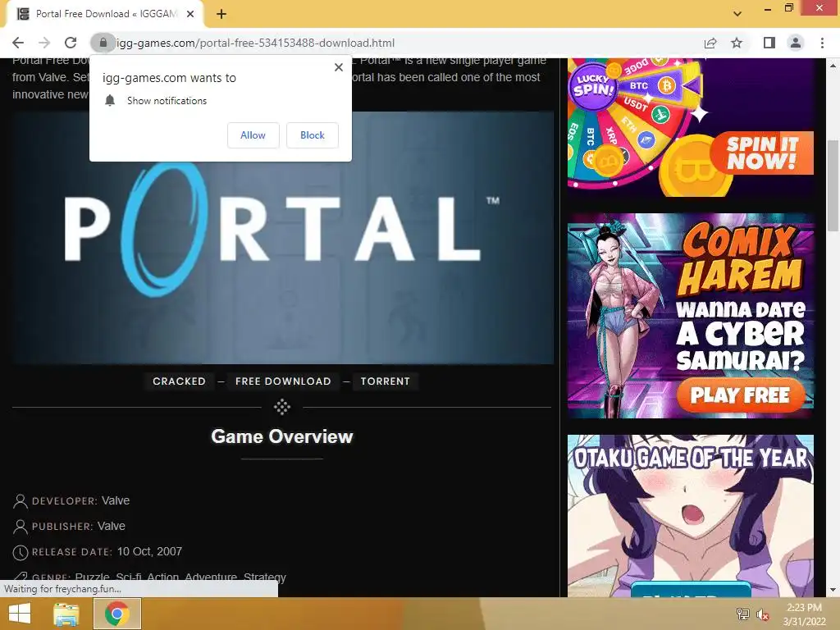Click the publisher name Valve
Viewport: 840px width, 630px height.
[x=112, y=526]
